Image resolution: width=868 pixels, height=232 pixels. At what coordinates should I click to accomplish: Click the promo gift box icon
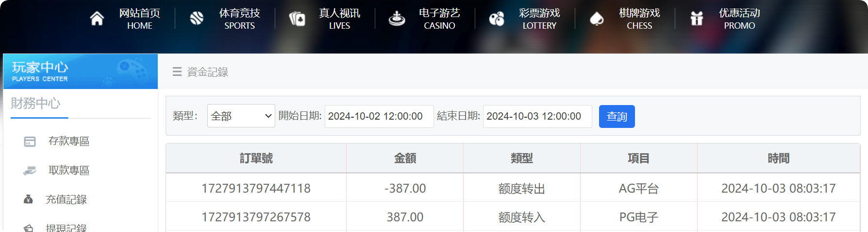[697, 18]
